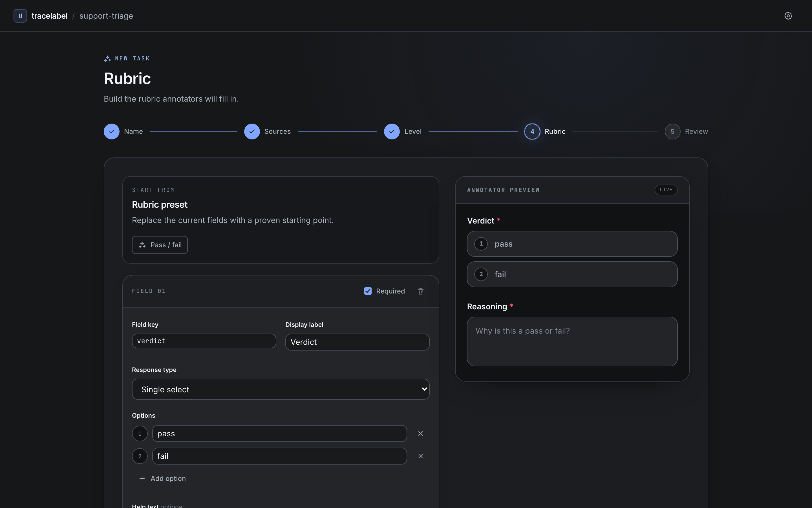
Task: Open settings via the gear icon
Action: (x=788, y=16)
